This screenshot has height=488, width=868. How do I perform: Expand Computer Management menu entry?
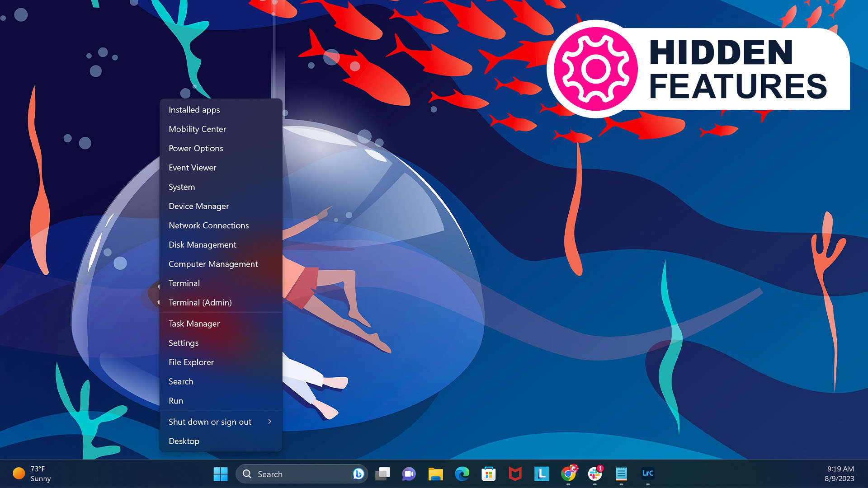click(213, 264)
